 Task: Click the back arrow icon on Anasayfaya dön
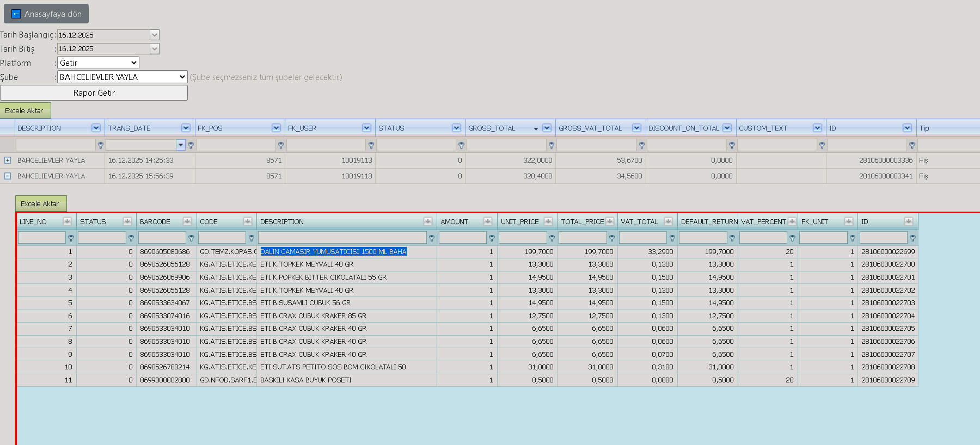[16, 14]
